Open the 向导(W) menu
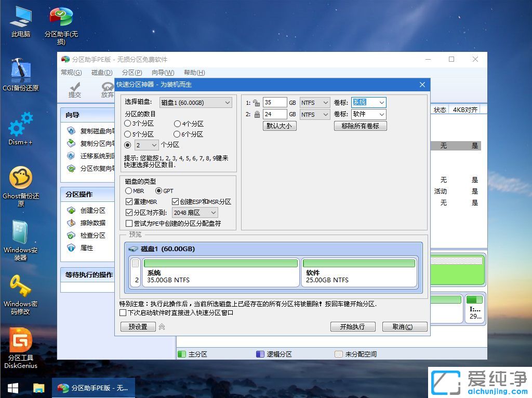The height and width of the screenshot is (398, 532). tap(163, 73)
